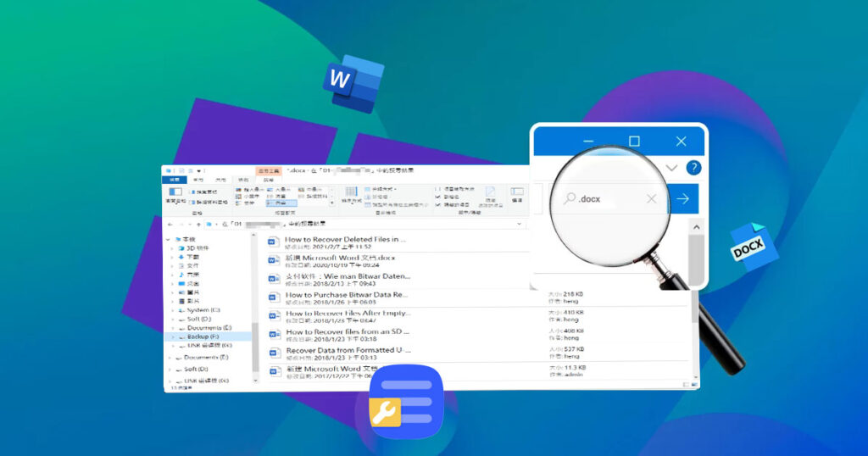Open the layout gallery More dropdown arrow
The width and height of the screenshot is (868, 456).
331,203
